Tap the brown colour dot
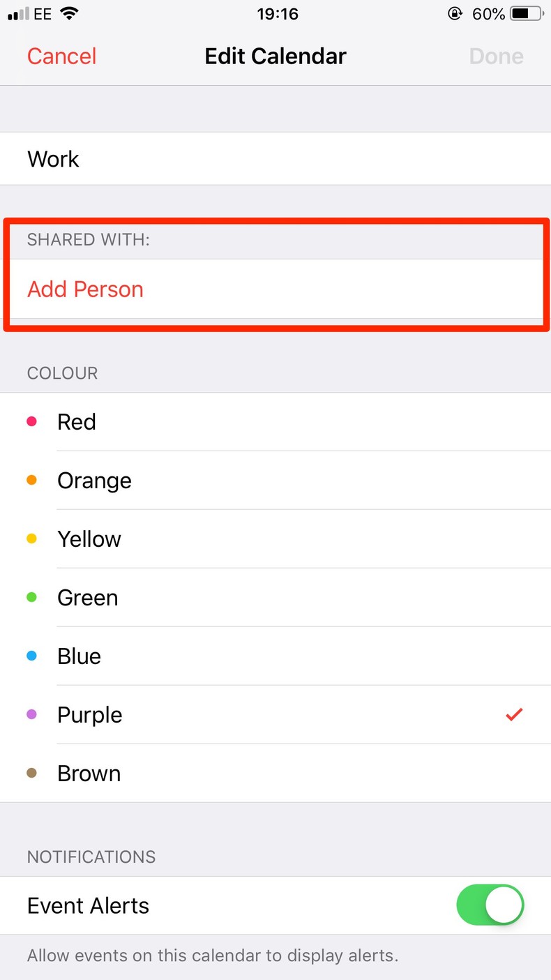 coord(31,773)
